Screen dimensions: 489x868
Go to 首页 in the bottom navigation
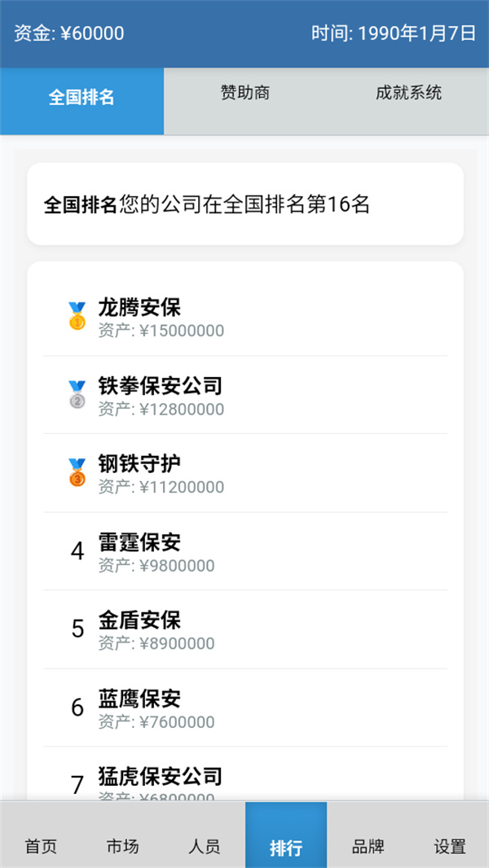point(40,847)
